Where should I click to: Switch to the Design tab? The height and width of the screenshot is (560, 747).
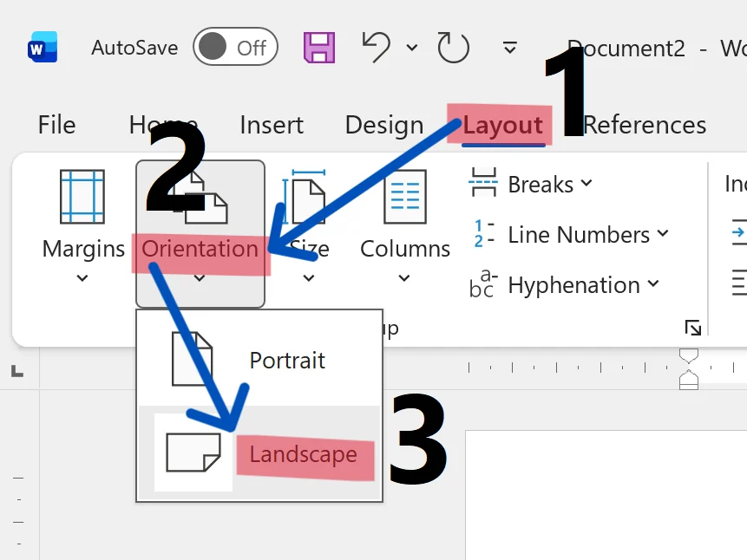[384, 125]
